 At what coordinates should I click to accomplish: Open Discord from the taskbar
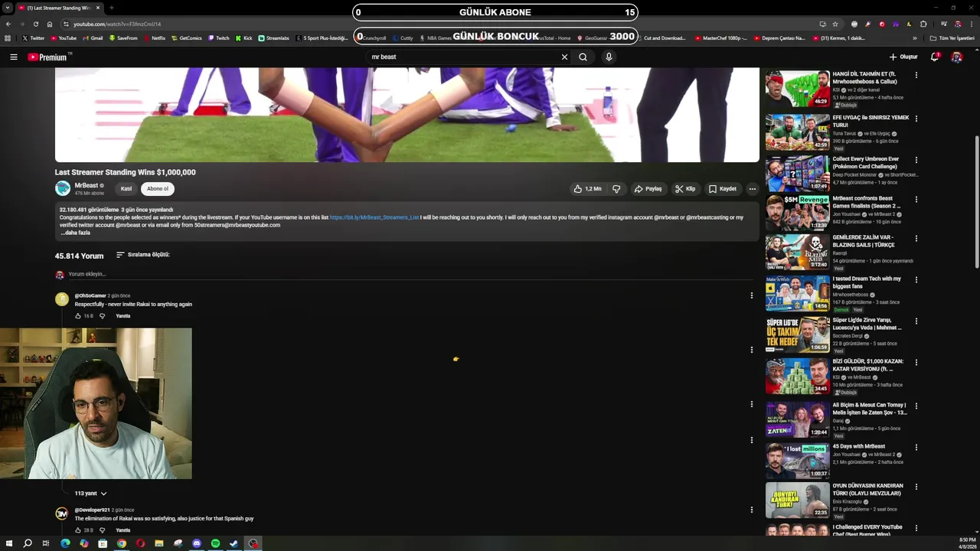pyautogui.click(x=197, y=543)
